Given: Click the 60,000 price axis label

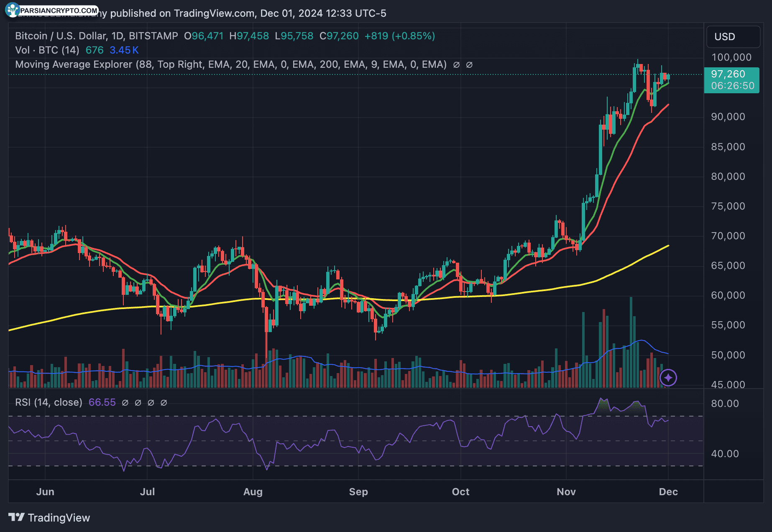Looking at the screenshot, I should pyautogui.click(x=728, y=295).
